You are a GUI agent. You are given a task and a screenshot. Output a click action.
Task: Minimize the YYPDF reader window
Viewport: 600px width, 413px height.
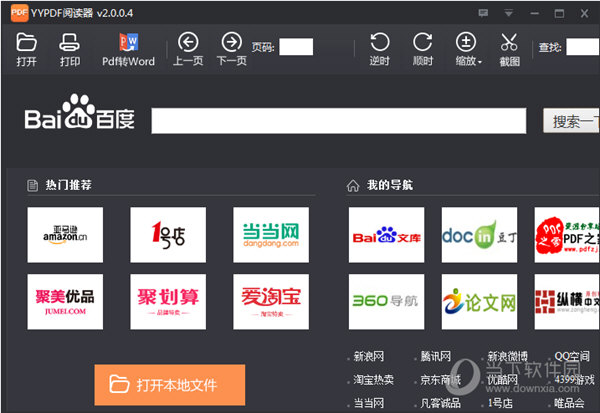[x=535, y=13]
